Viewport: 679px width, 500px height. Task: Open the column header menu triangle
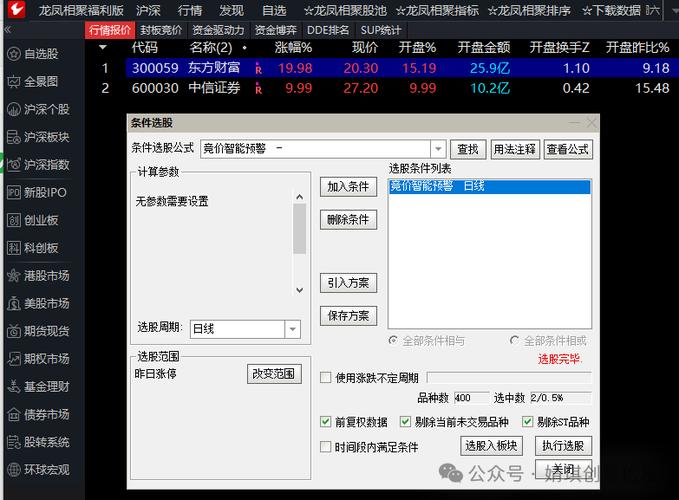click(x=103, y=47)
